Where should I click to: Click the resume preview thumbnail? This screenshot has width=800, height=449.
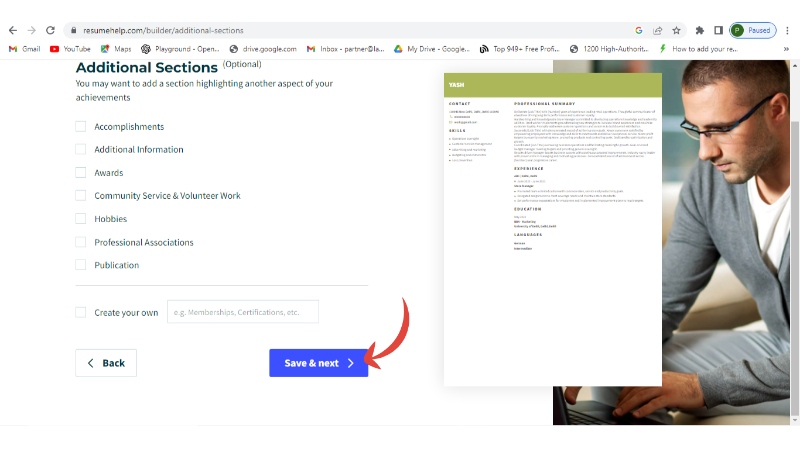552,228
